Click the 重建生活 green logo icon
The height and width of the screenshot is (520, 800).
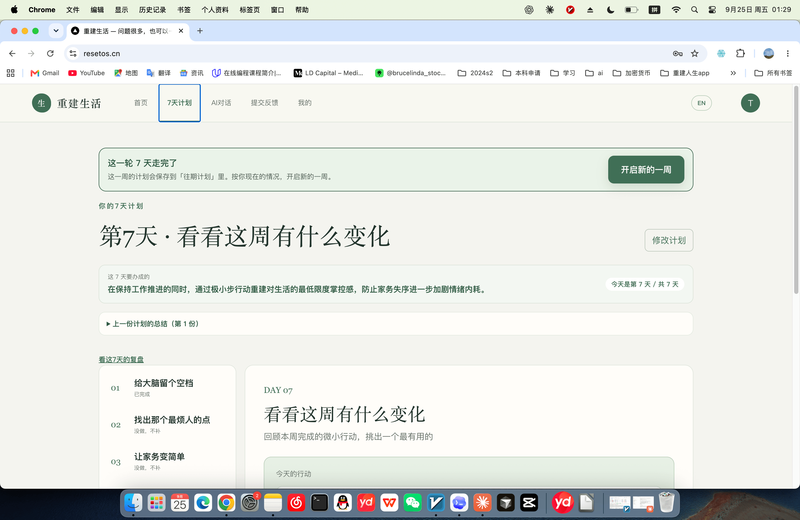(x=41, y=103)
